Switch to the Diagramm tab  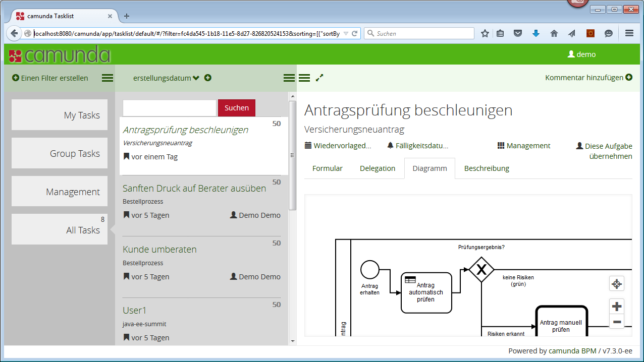(x=430, y=168)
